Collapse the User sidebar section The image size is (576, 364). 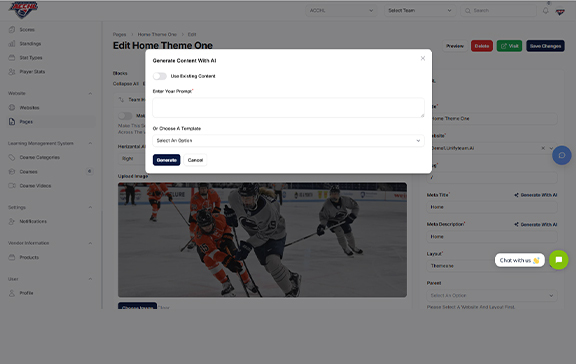coord(90,279)
